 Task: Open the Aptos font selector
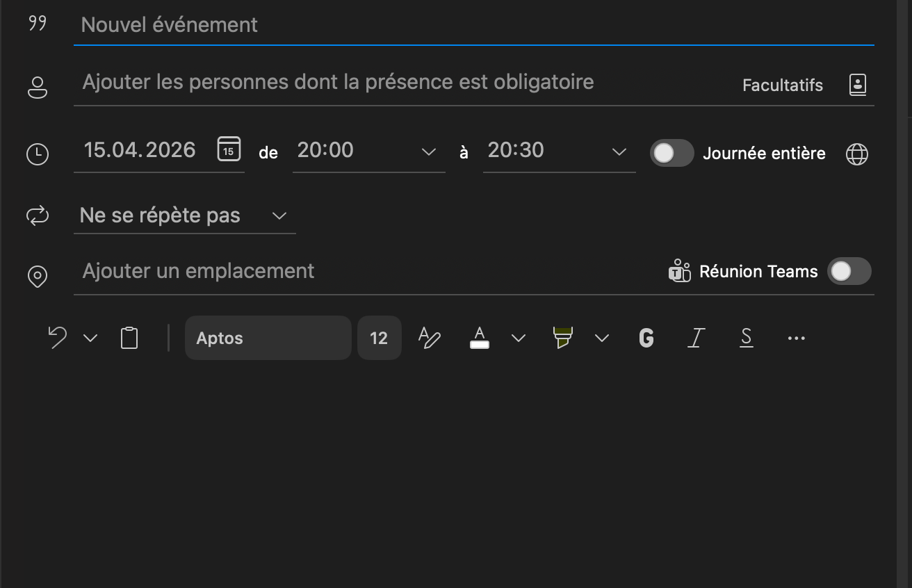point(268,338)
